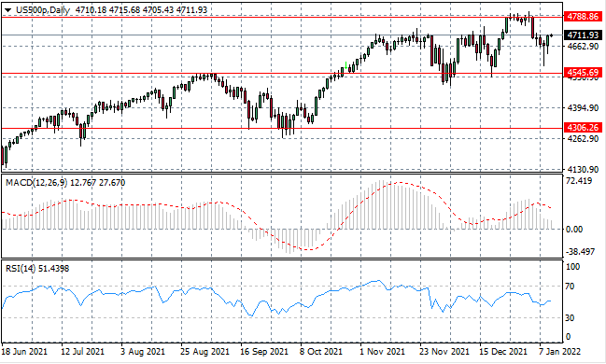Click the RSI scale value 100

pyautogui.click(x=572, y=267)
